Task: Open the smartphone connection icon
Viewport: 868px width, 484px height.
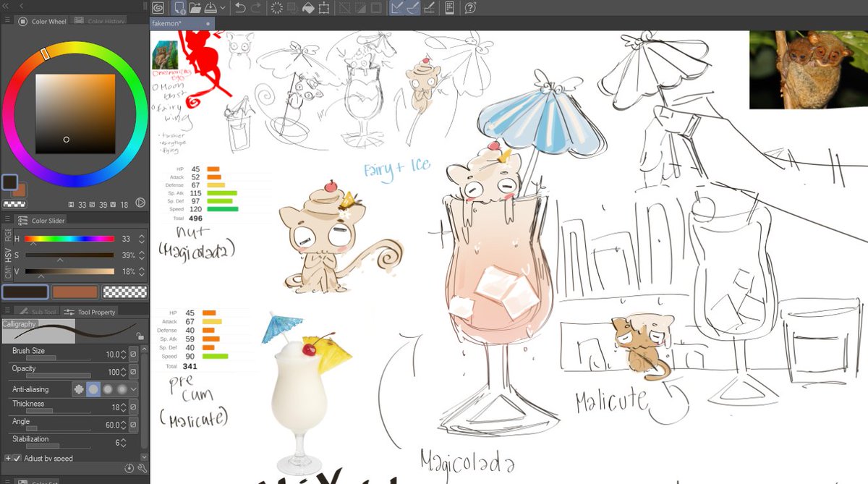Action: coord(449,8)
